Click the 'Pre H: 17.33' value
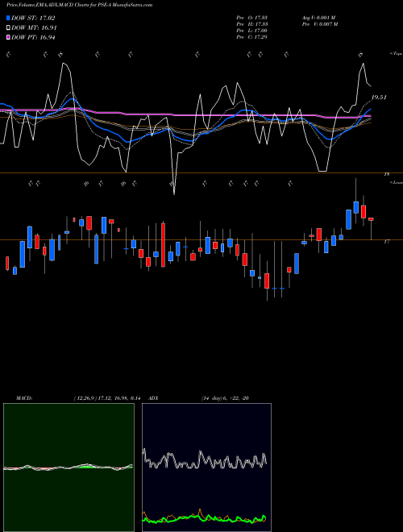 point(251,23)
